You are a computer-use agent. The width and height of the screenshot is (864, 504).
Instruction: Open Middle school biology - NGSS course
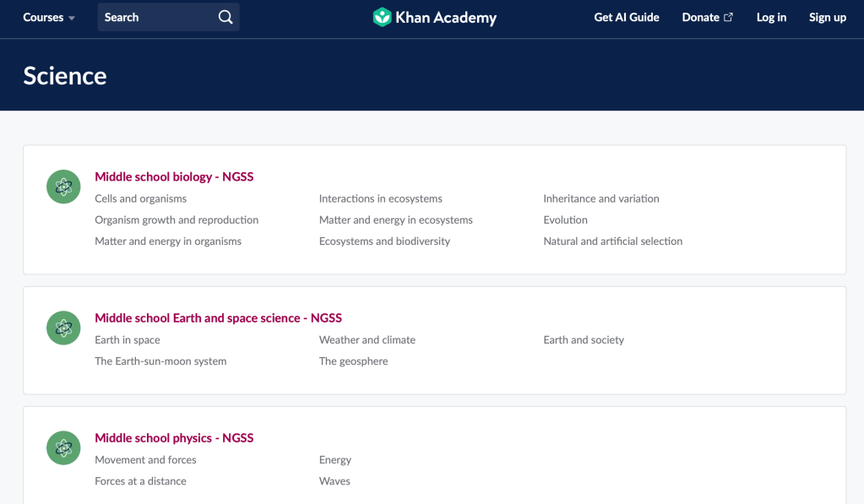174,177
